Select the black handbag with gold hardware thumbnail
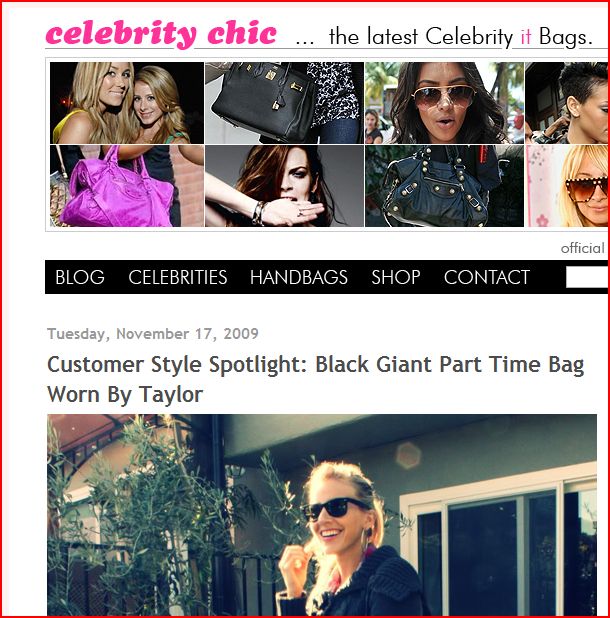 [284, 103]
